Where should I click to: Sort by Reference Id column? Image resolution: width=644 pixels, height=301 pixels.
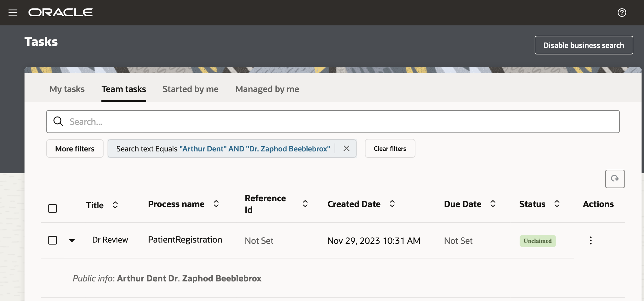click(x=305, y=204)
